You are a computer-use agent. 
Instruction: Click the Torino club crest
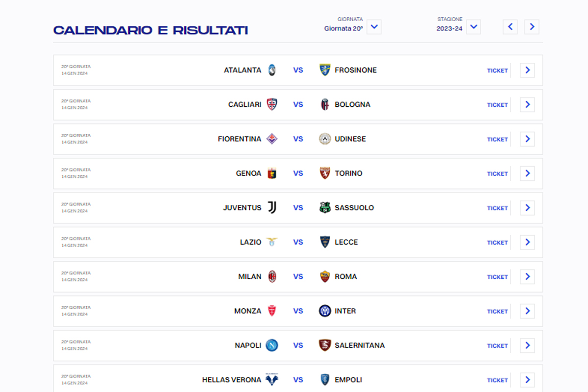pyautogui.click(x=325, y=173)
